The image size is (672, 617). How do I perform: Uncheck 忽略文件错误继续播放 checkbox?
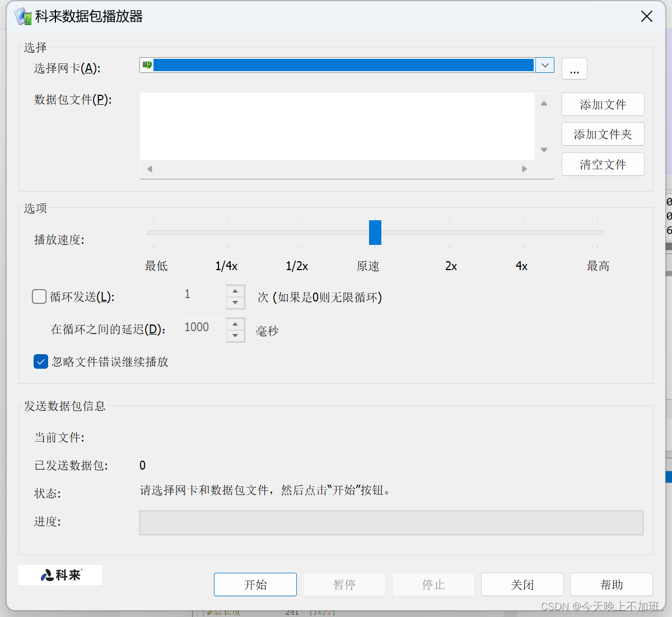(x=41, y=361)
